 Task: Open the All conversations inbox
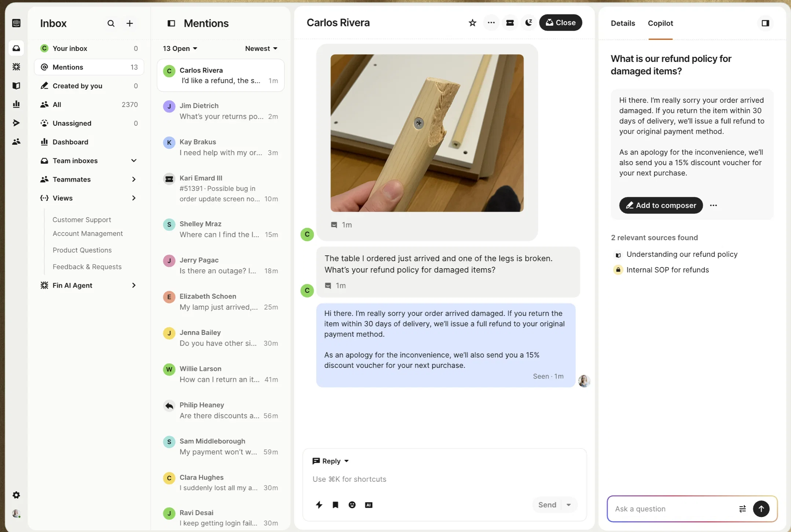pyautogui.click(x=89, y=104)
